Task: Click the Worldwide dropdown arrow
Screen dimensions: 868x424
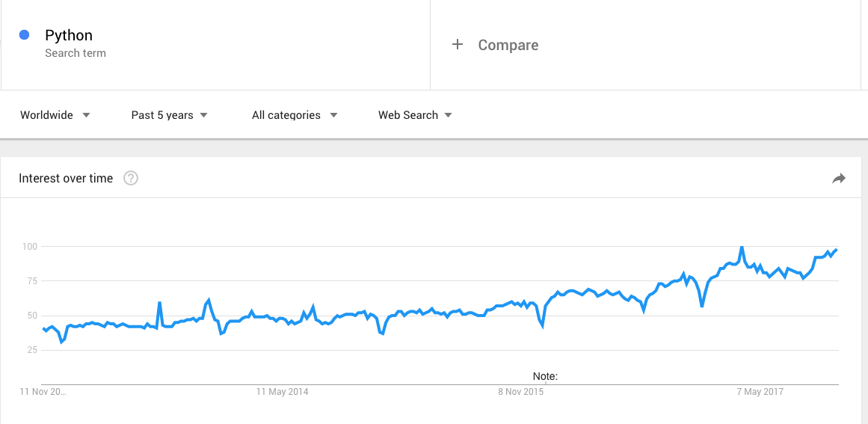Action: coord(86,115)
